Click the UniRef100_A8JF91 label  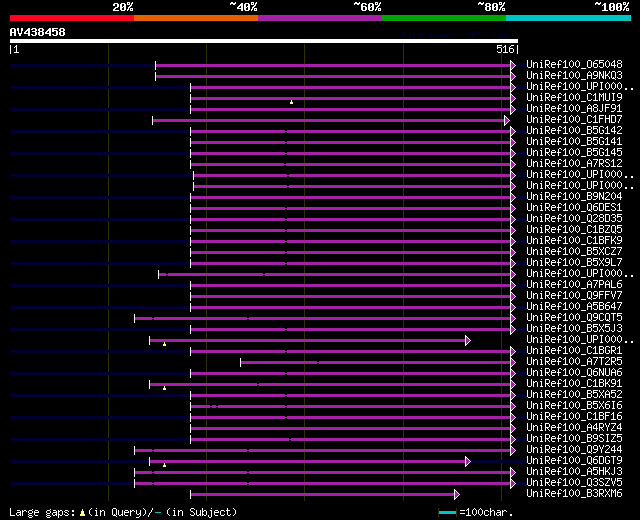[574, 109]
